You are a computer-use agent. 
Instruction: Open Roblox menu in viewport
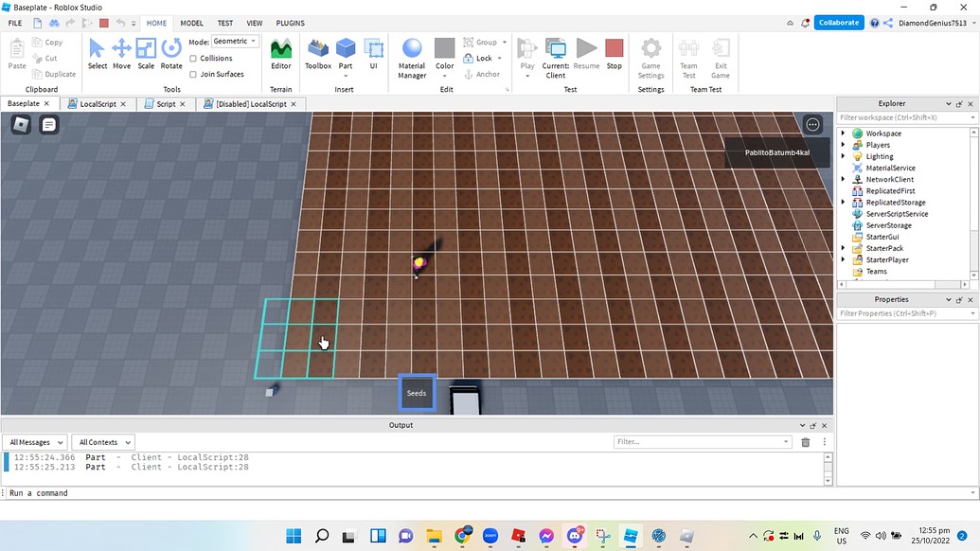21,124
